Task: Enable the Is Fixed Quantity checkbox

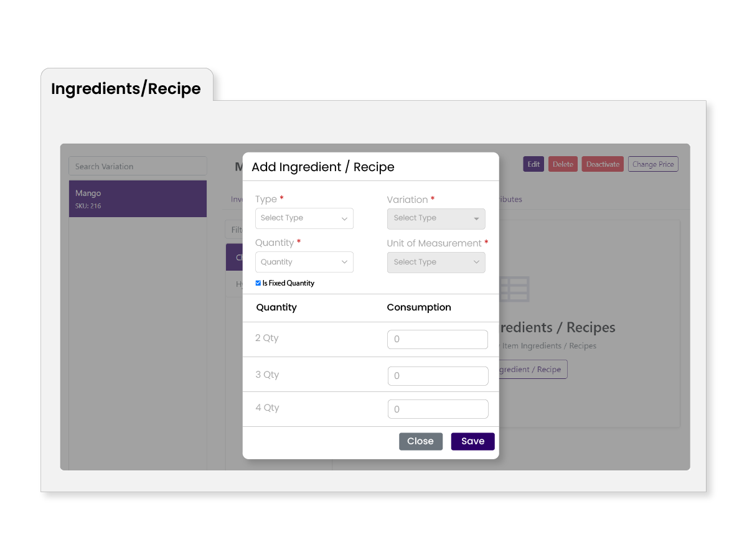Action: 258,282
